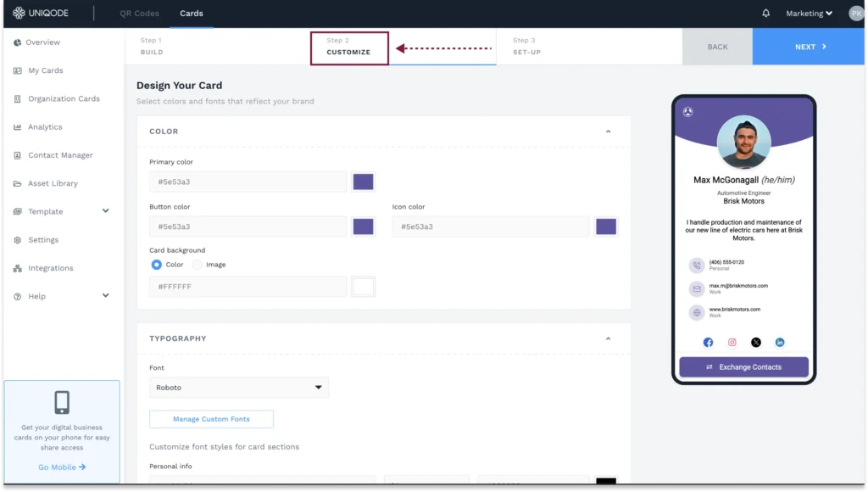Click the Integrations sidebar icon
The width and height of the screenshot is (868, 492).
click(x=17, y=269)
